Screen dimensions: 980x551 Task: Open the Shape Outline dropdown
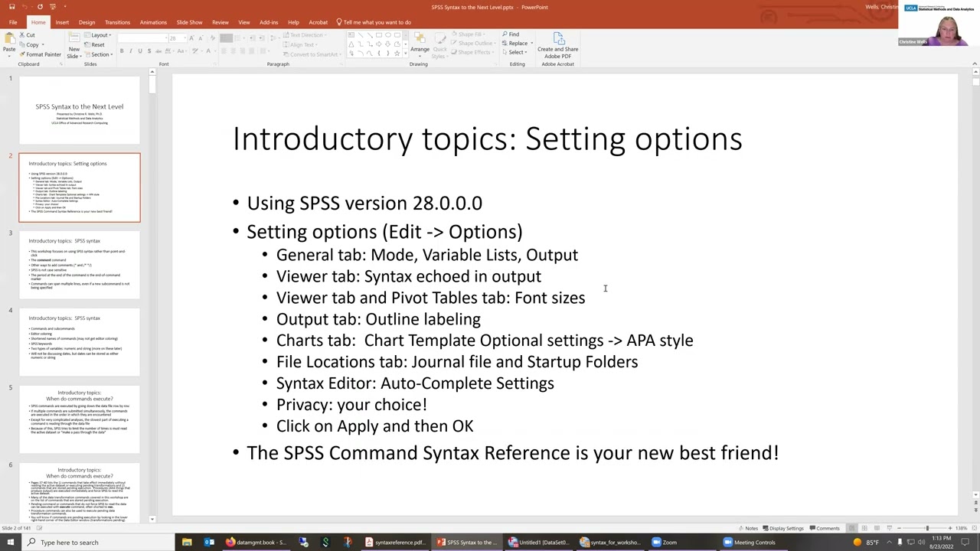point(472,44)
